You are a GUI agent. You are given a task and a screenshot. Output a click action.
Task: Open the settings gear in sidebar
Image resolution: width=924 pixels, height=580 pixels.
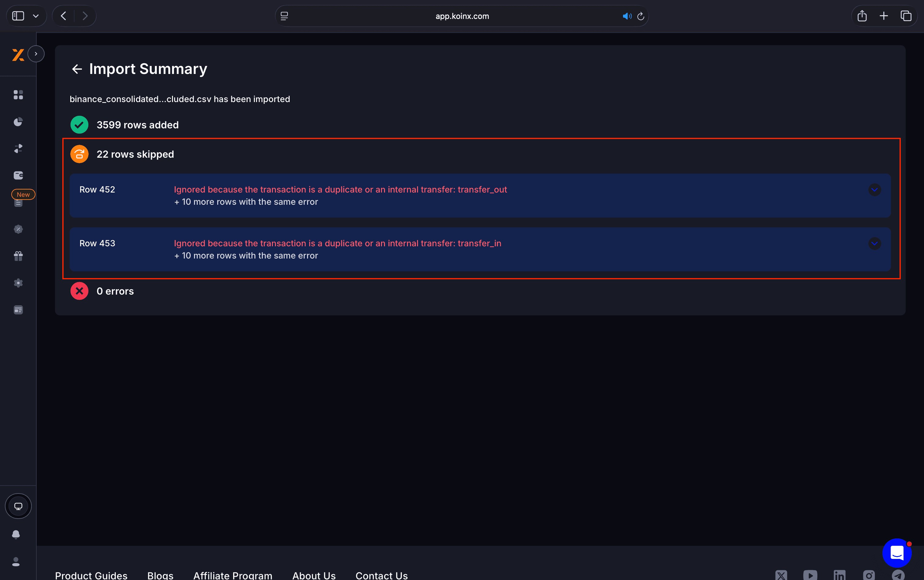click(x=18, y=283)
